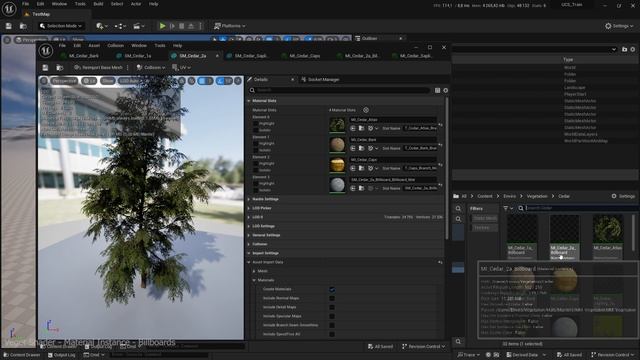Viewport: 640px width, 360px height.
Task: Click the Save icon in main editor toolbar
Action: [x=9, y=26]
